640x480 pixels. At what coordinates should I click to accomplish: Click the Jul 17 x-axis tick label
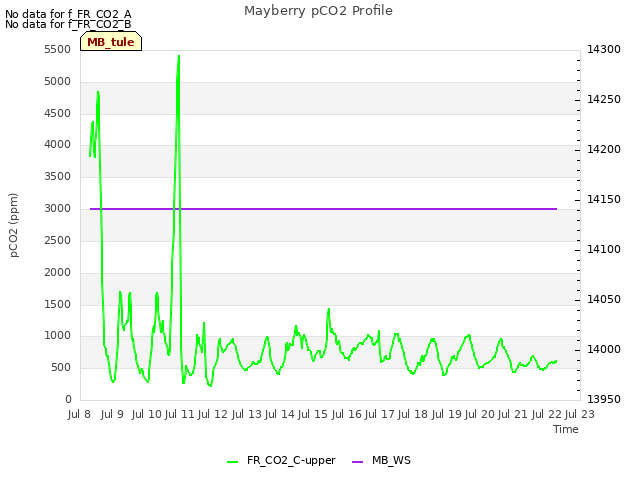pos(380,415)
